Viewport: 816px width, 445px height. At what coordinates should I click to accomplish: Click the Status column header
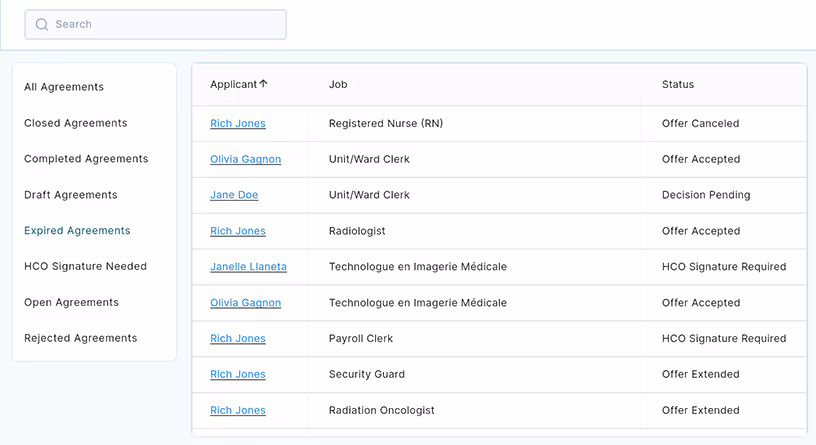point(678,84)
